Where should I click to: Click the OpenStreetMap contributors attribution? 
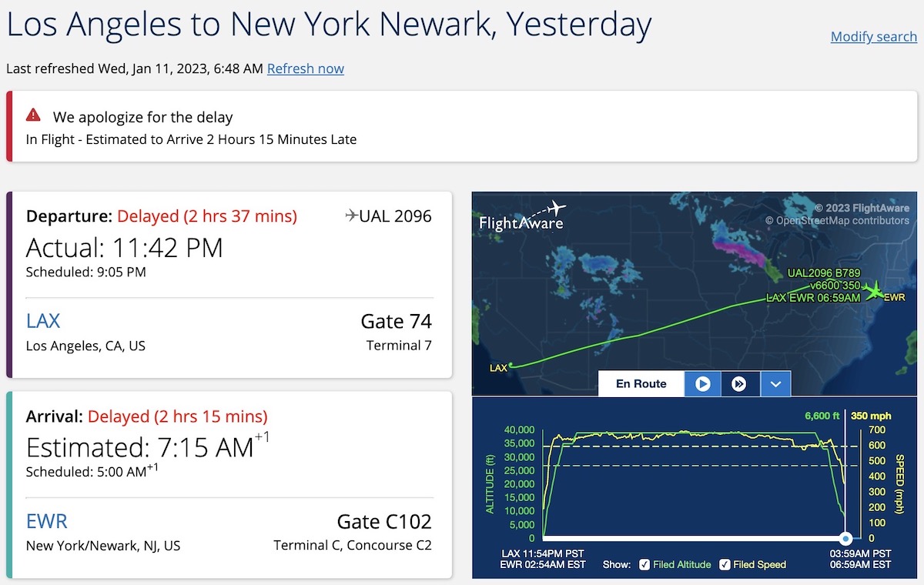click(837, 221)
